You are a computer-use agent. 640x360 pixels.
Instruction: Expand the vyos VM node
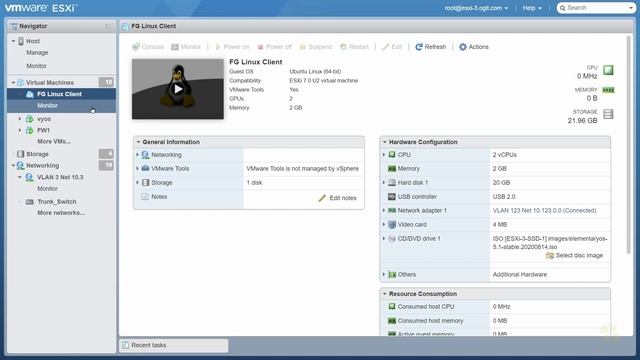[x=20, y=119]
